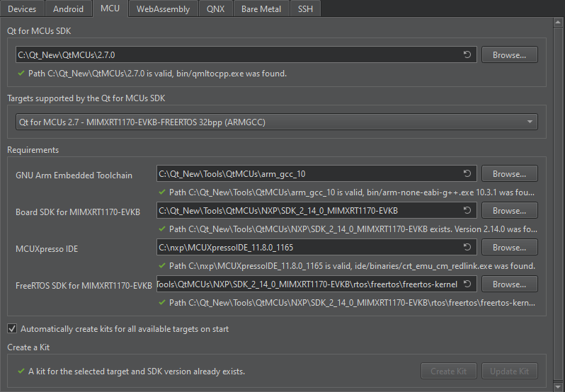Toggle automatically create kits checkbox
The height and width of the screenshot is (392, 565).
click(12, 329)
